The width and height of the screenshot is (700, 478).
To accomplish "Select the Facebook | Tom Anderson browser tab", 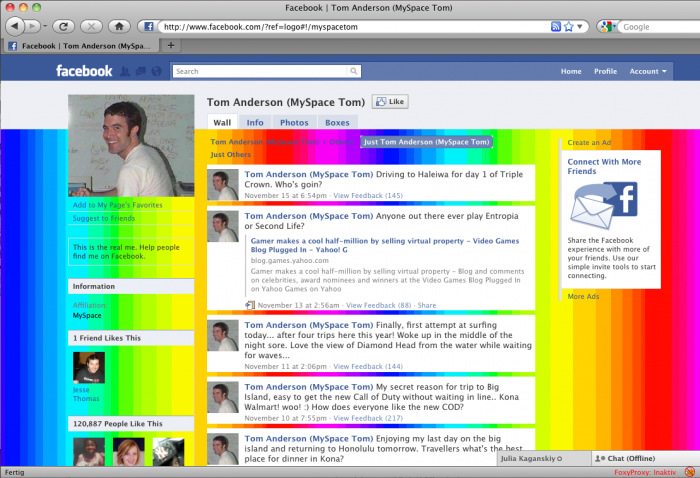I will (81, 46).
